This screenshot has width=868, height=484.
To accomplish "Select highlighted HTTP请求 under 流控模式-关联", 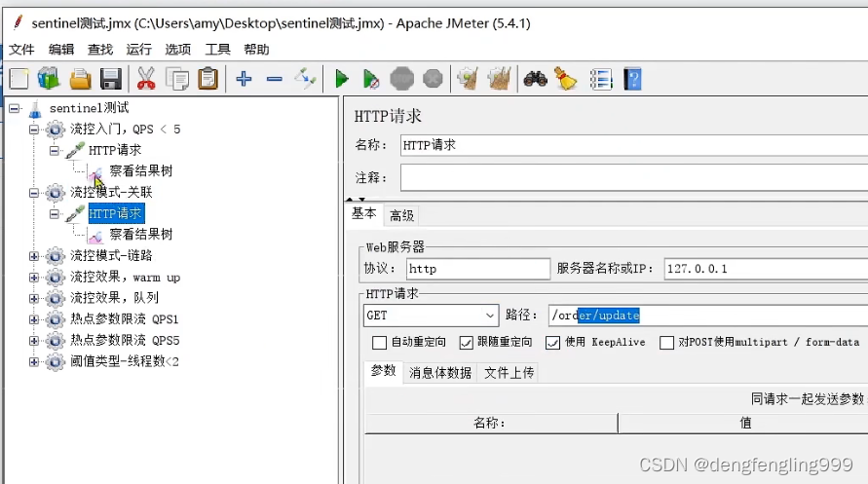I will (116, 213).
